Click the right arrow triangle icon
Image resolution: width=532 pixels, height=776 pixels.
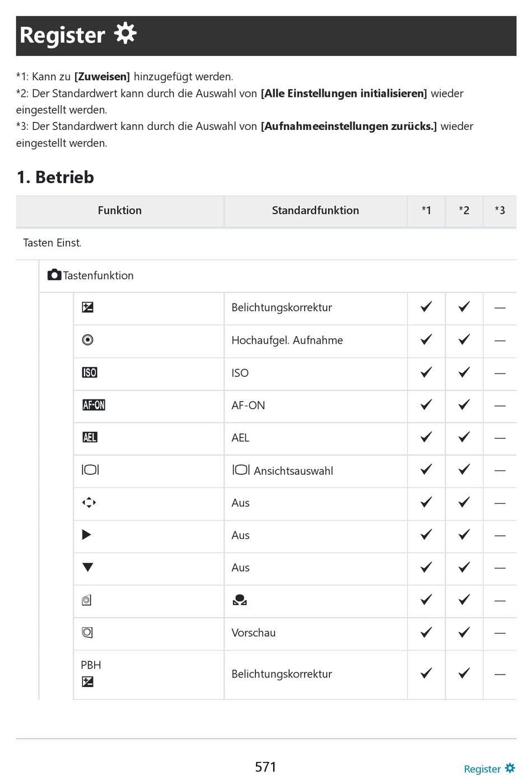[x=86, y=535]
